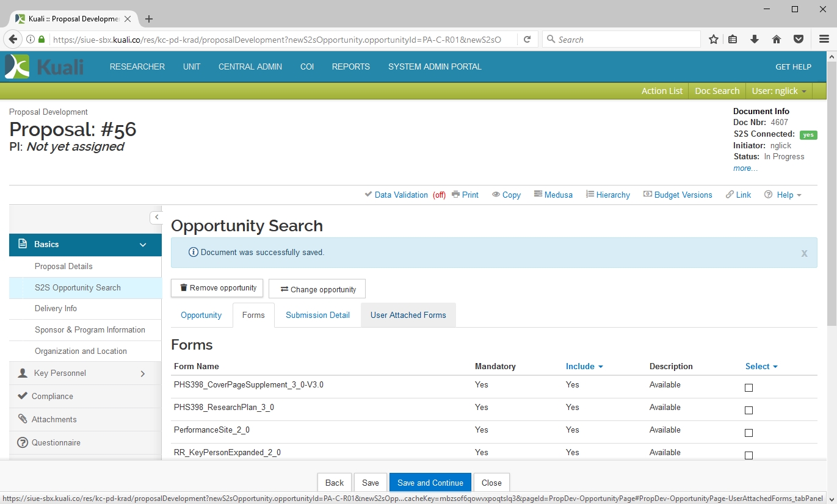Open Firefox hamburger menu
The width and height of the screenshot is (837, 504).
(x=824, y=40)
